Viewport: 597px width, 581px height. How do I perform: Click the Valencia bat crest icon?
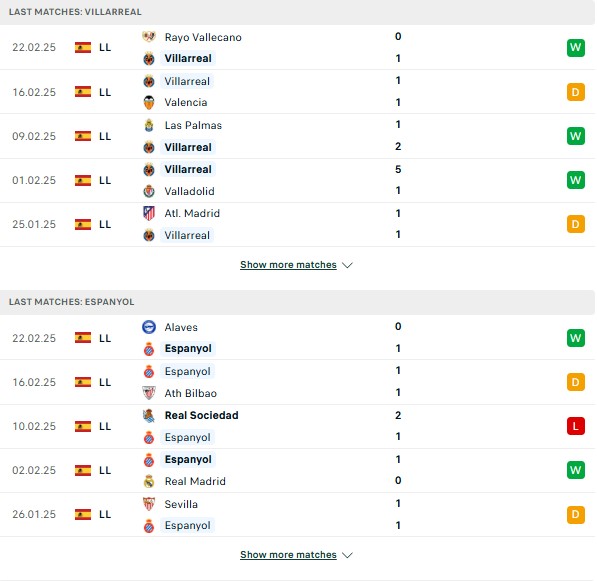coord(149,102)
